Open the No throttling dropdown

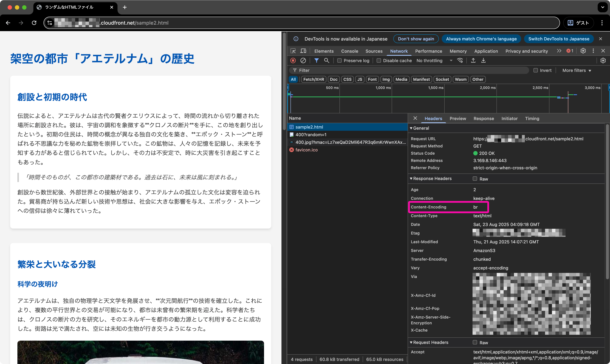[x=434, y=60]
